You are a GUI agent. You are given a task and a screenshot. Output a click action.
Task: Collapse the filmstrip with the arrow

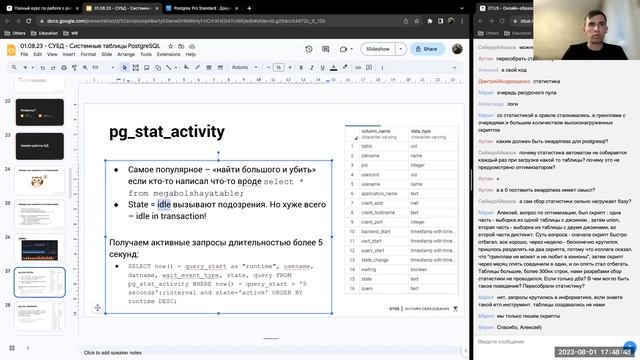coord(28,348)
